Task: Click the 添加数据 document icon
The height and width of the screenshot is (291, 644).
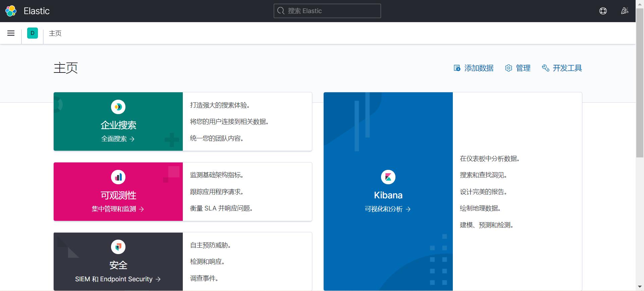Action: coord(457,68)
